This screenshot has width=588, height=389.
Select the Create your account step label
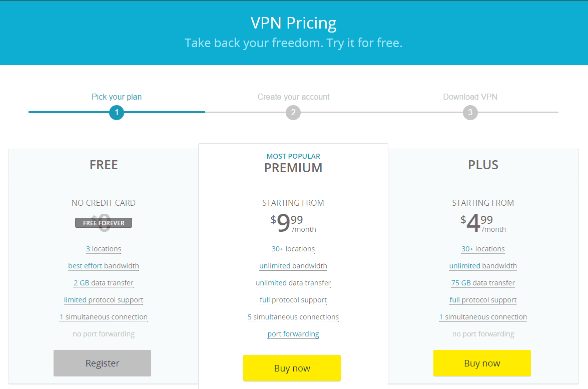293,97
